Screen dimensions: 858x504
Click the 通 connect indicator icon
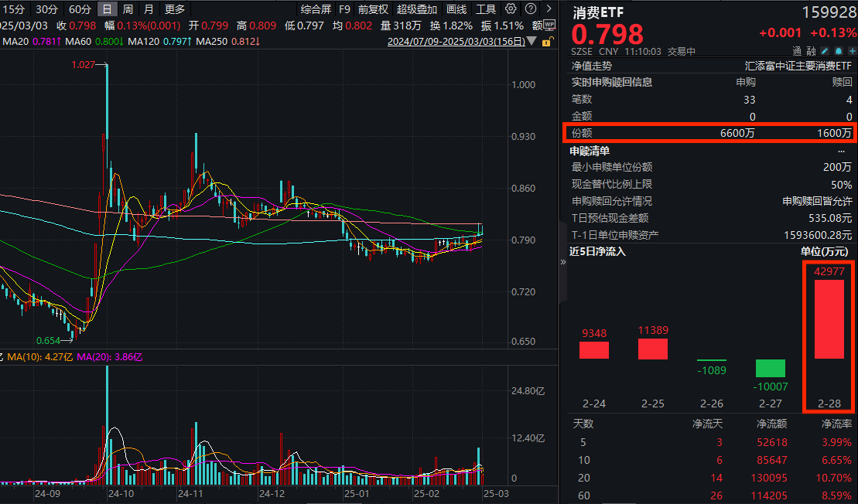pyautogui.click(x=797, y=51)
